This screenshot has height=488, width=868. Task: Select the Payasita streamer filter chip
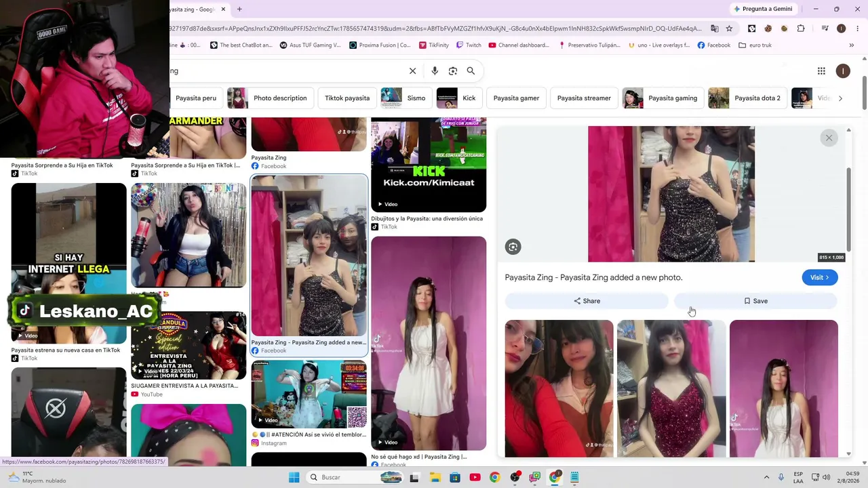tap(584, 98)
